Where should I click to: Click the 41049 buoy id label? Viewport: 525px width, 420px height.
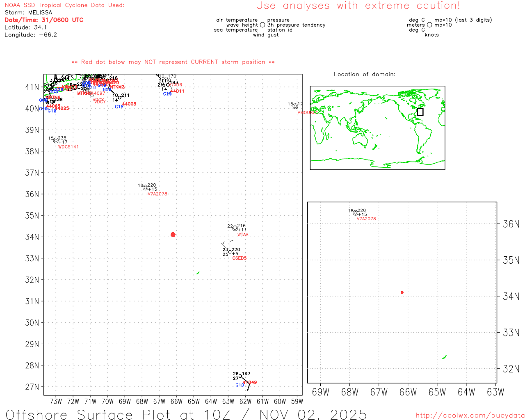[x=250, y=382]
